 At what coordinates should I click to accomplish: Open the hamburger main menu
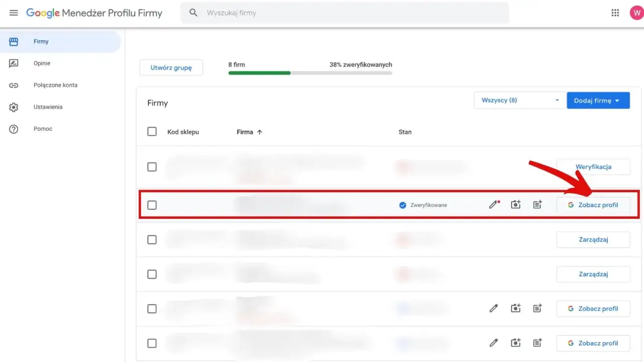14,13
